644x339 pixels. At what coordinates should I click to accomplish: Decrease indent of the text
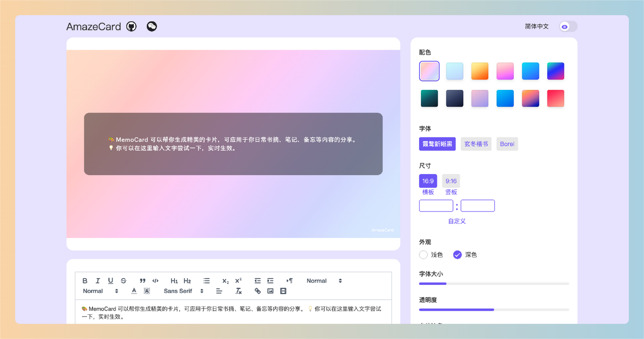click(258, 281)
